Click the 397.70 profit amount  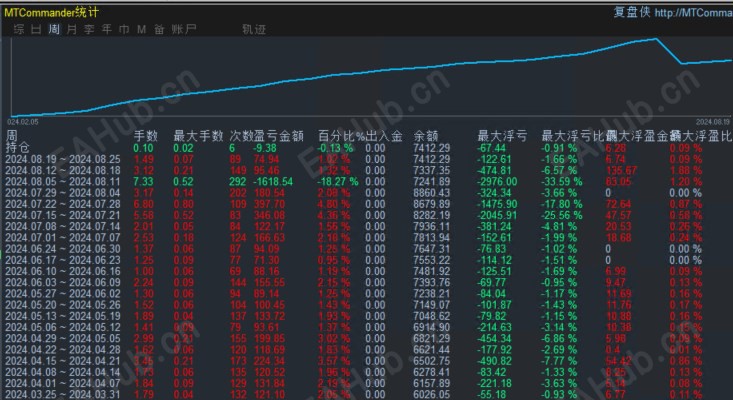point(270,204)
